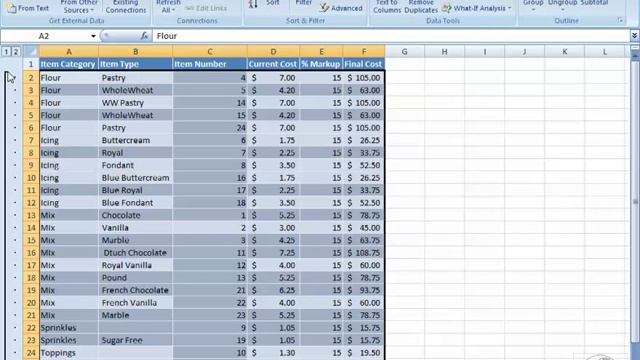This screenshot has width=640, height=360.
Task: Open the Outline dialog launcher
Action: pos(620,20)
